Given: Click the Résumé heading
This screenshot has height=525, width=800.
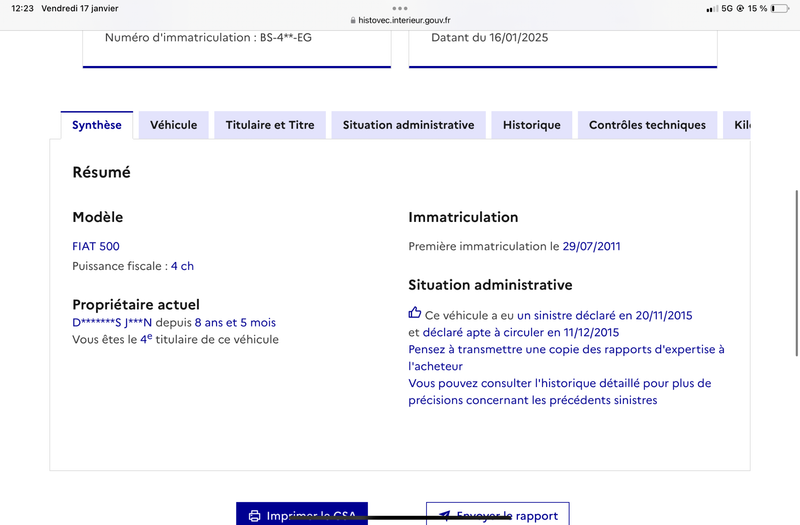Looking at the screenshot, I should coord(102,172).
